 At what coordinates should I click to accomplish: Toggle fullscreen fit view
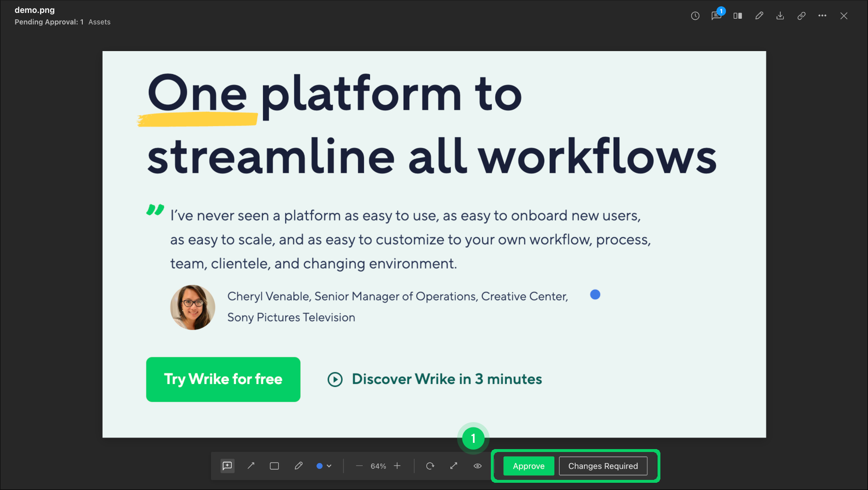[454, 466]
